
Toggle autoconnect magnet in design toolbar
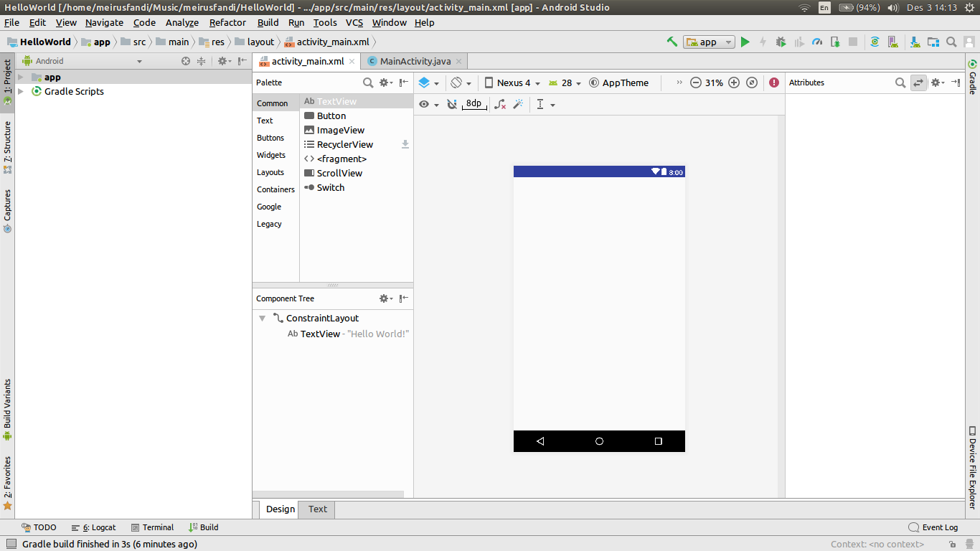point(451,104)
